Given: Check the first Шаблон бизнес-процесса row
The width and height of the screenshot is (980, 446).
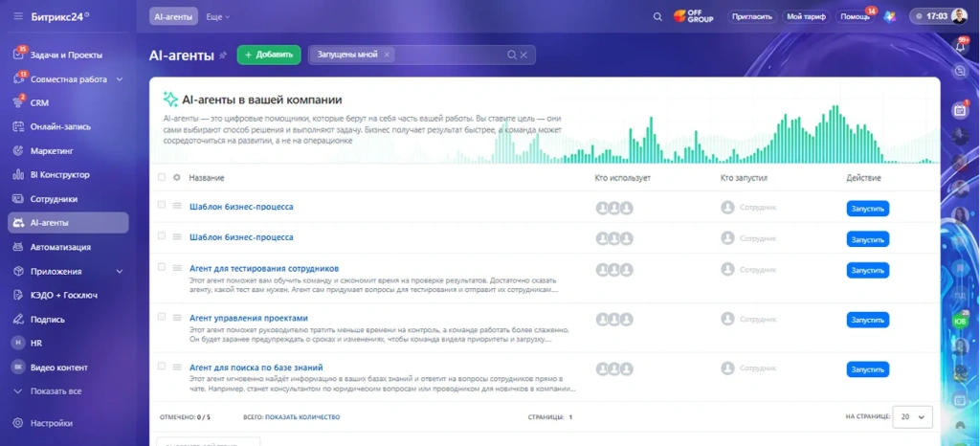Looking at the screenshot, I should pos(162,205).
